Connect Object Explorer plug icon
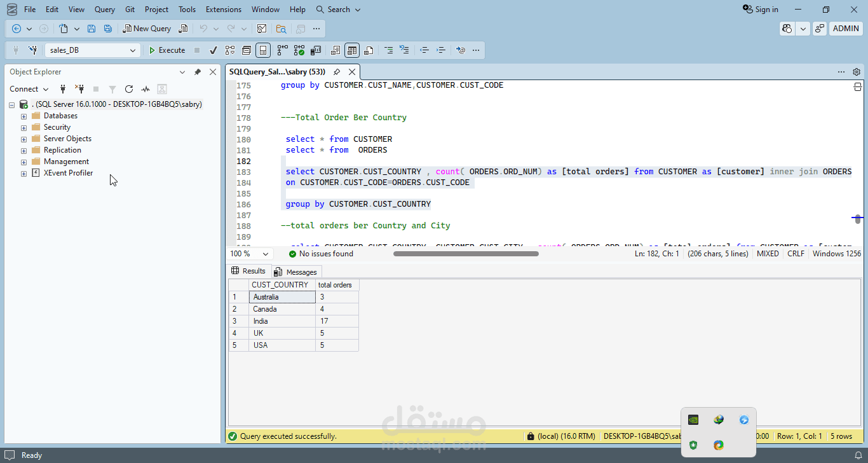 (x=63, y=89)
